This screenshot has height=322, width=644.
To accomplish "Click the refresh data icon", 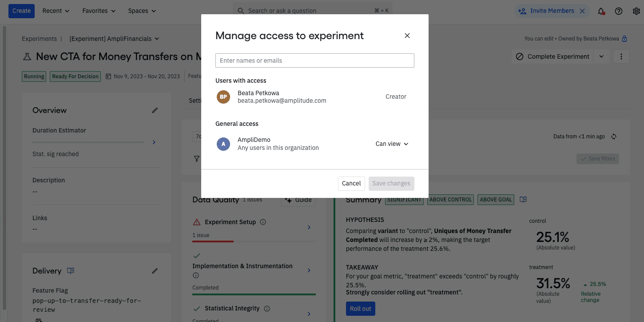I will 614,137.
